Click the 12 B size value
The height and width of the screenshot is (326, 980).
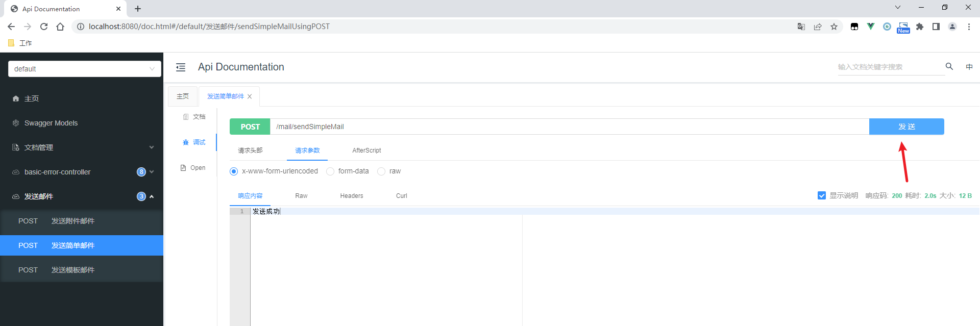965,196
